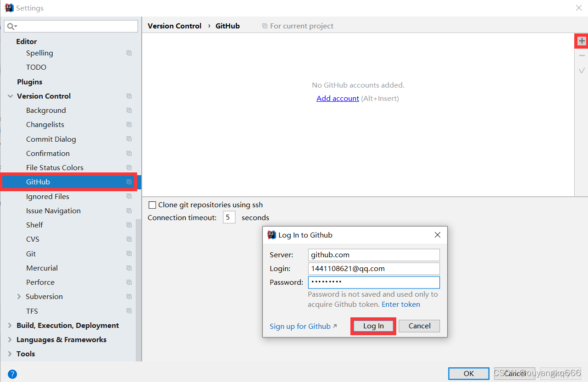Click the Login email input field

click(374, 269)
